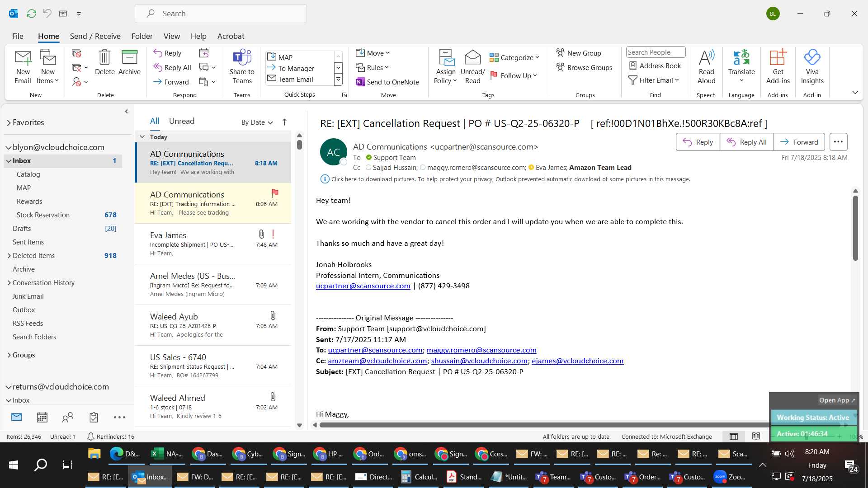
Task: Expand the Groups section
Action: [x=9, y=355]
